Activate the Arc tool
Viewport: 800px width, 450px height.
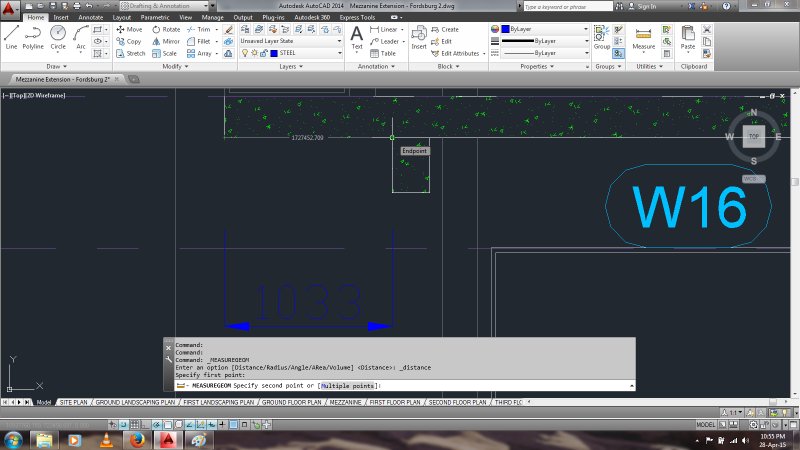pyautogui.click(x=81, y=35)
